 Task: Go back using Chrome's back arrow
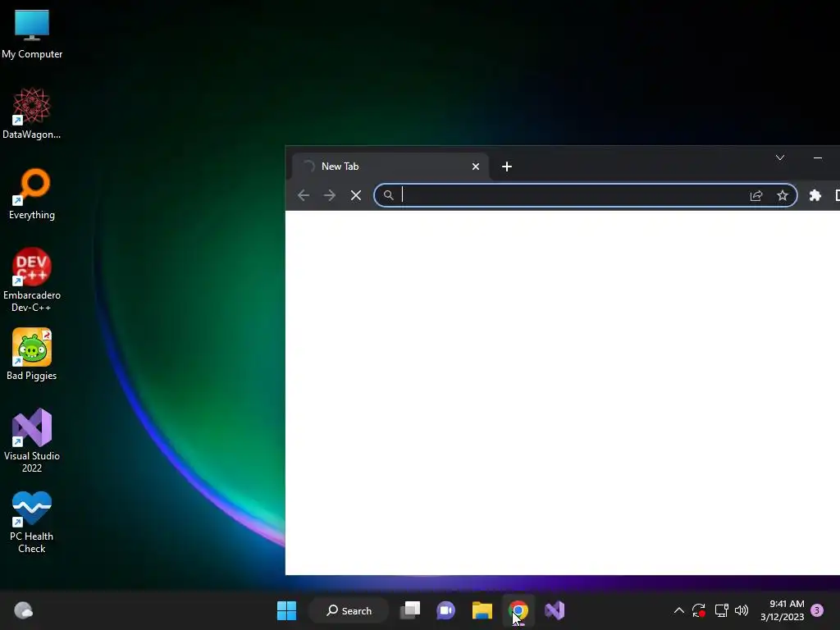(304, 195)
